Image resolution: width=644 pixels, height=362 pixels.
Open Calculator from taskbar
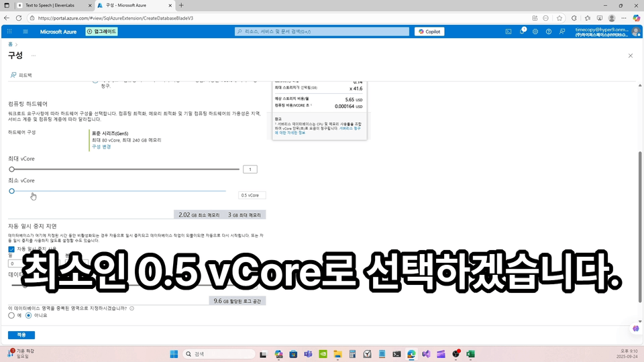352,354
